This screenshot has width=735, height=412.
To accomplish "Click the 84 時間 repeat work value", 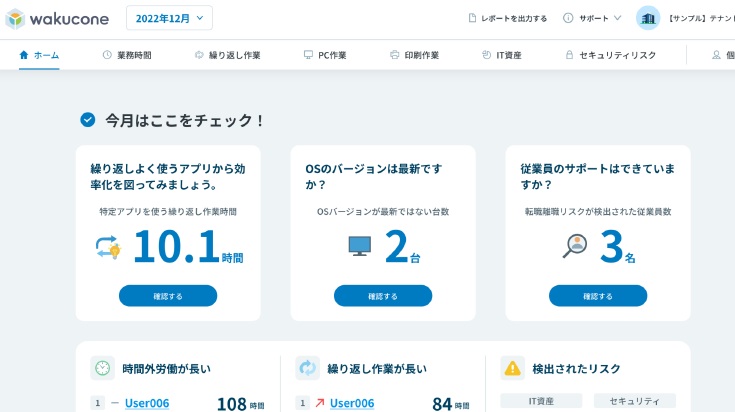I will (450, 404).
